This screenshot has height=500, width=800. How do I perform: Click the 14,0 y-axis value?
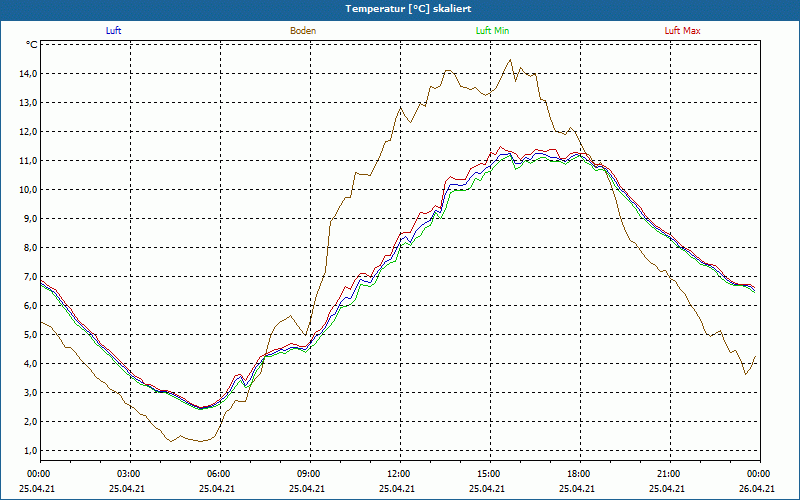point(29,73)
